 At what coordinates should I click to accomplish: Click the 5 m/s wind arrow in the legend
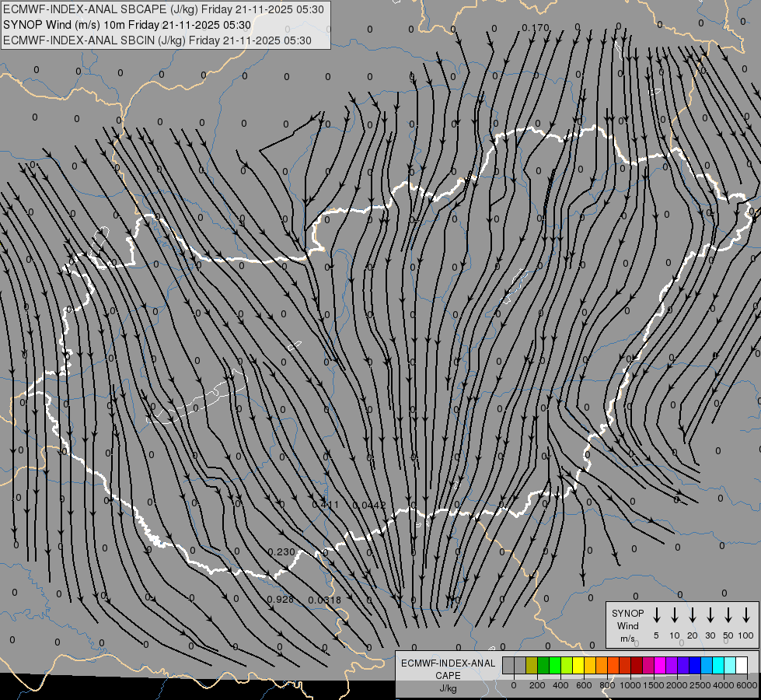click(x=656, y=615)
